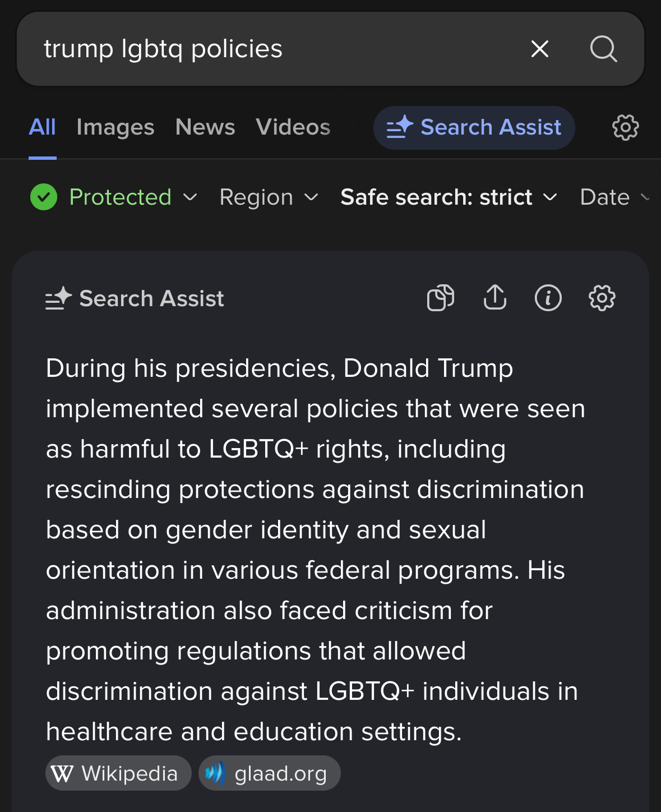Click the green Protected checkmark icon
The width and height of the screenshot is (661, 812).
[x=44, y=197]
